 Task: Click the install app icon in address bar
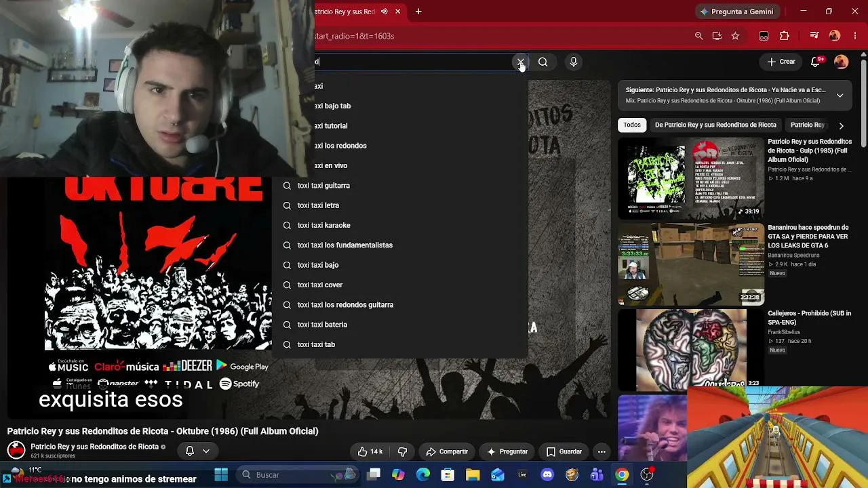[717, 36]
